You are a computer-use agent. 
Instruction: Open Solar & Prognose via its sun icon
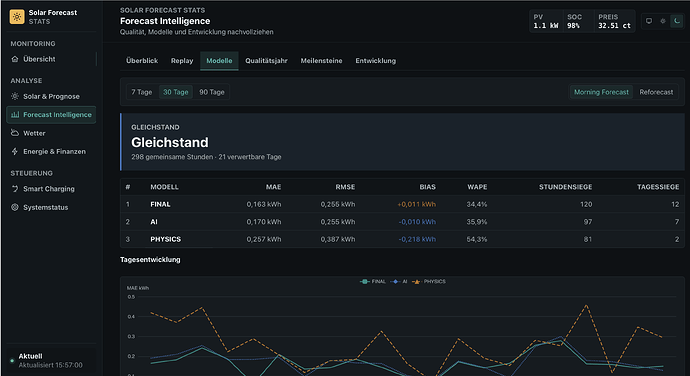coord(15,96)
